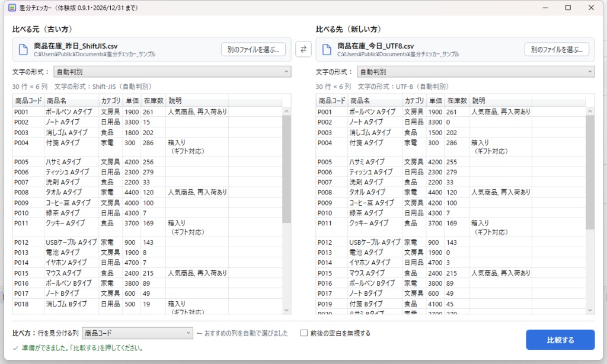Open left 文字の形式 encoding dropdown

tap(172, 72)
